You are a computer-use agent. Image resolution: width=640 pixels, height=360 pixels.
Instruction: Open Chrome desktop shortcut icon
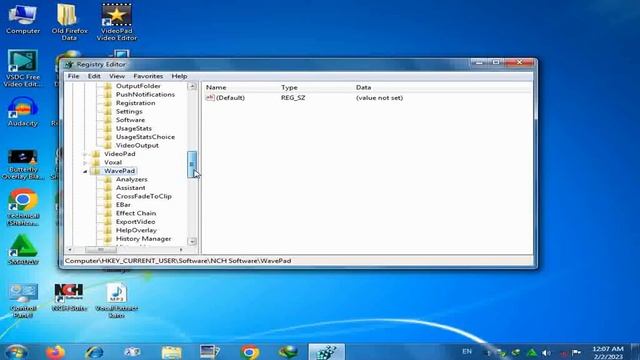tap(23, 207)
